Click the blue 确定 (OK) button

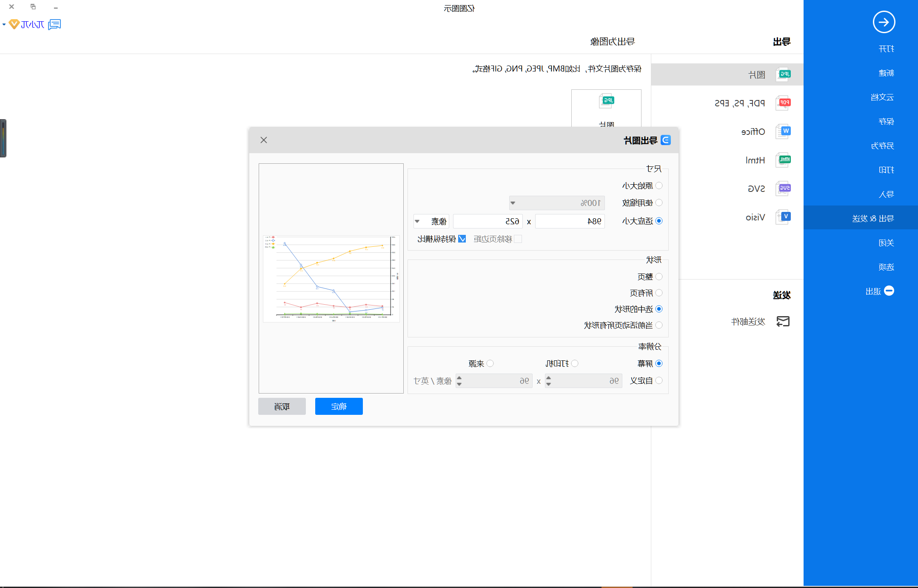(339, 406)
